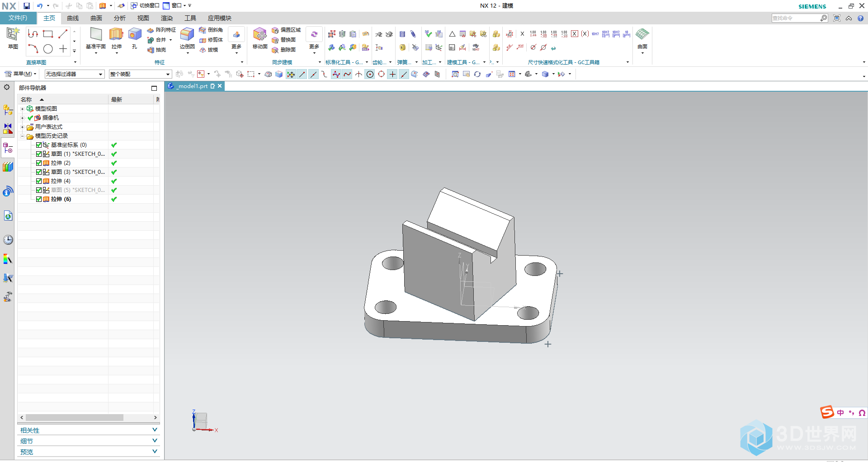The width and height of the screenshot is (868, 462).
Task: Open the 草图 sketch tool
Action: [13, 37]
